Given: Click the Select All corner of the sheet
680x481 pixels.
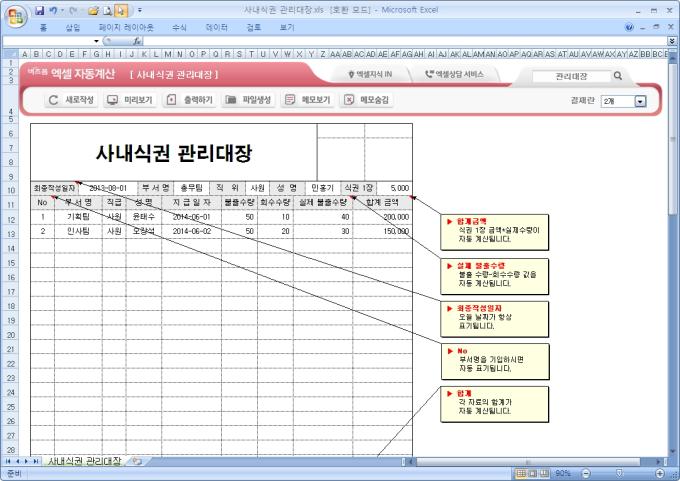Looking at the screenshot, I should tap(10, 54).
